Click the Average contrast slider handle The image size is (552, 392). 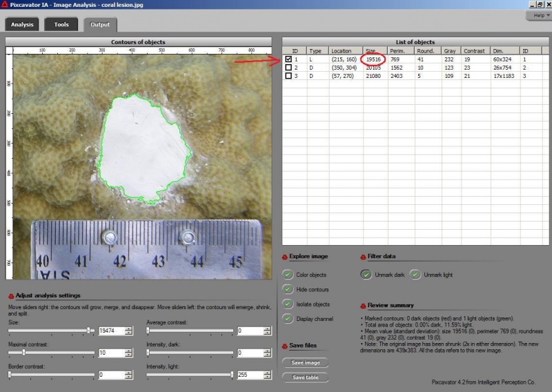(148, 331)
